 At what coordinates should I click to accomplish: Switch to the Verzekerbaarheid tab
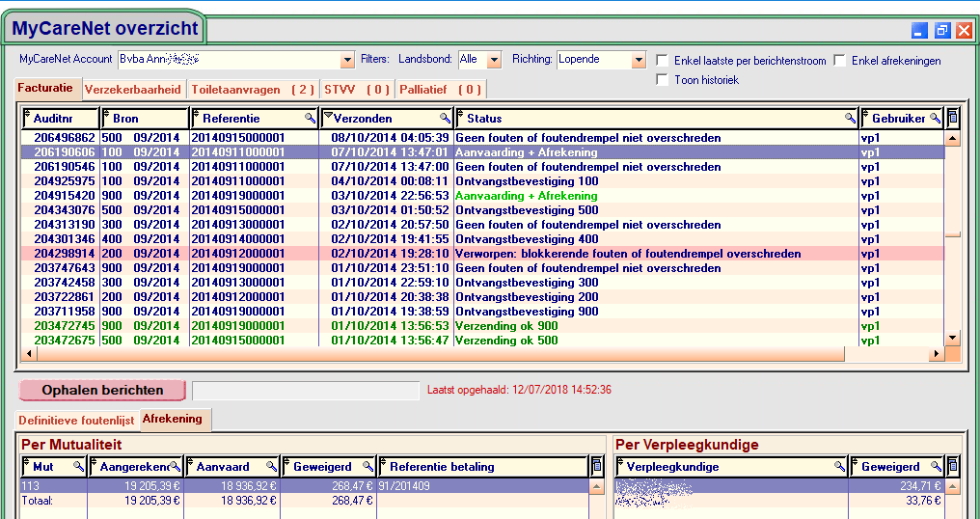pos(132,90)
